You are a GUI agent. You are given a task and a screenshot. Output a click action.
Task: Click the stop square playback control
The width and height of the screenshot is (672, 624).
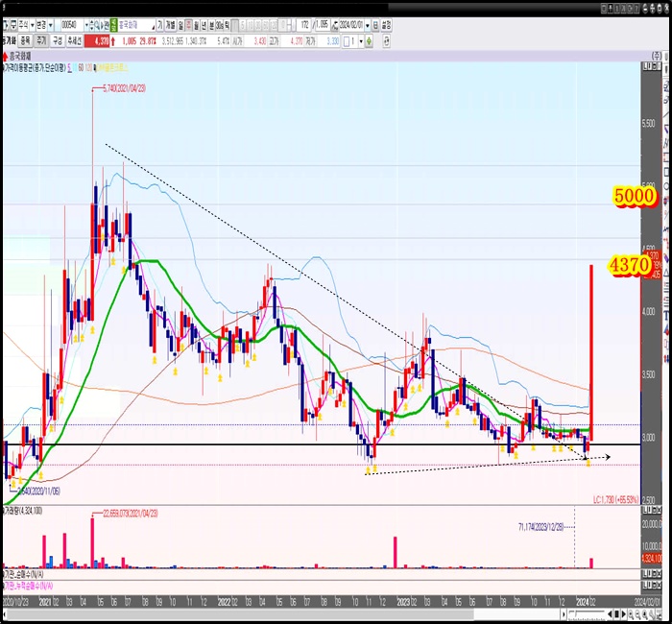point(616,614)
